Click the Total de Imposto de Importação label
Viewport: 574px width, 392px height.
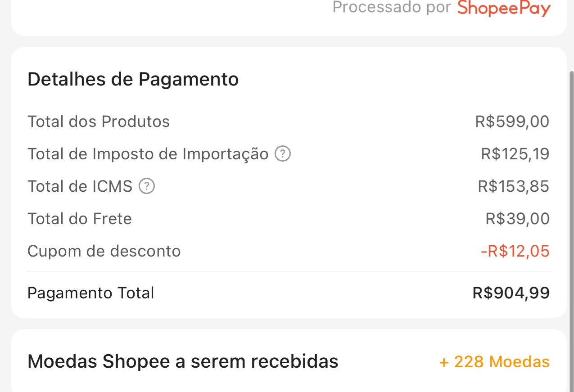148,154
